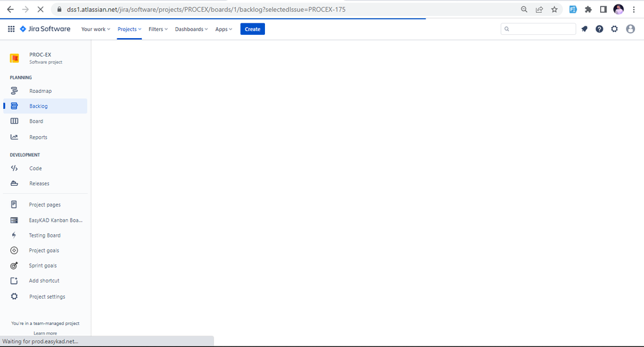This screenshot has height=347, width=644.
Task: Click the Testing Board lightning icon
Action: [x=14, y=235]
